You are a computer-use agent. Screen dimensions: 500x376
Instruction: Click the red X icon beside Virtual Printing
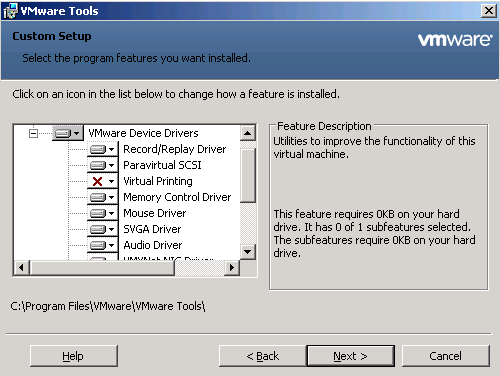97,181
